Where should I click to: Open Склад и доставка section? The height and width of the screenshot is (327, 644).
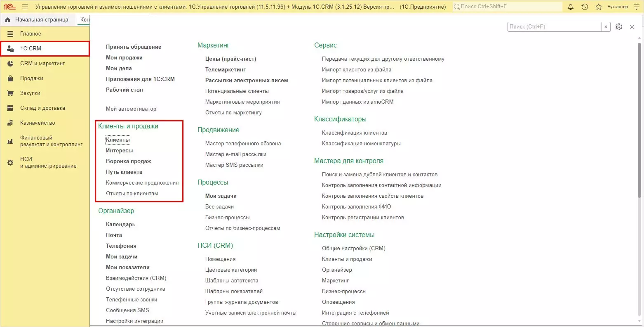point(42,108)
